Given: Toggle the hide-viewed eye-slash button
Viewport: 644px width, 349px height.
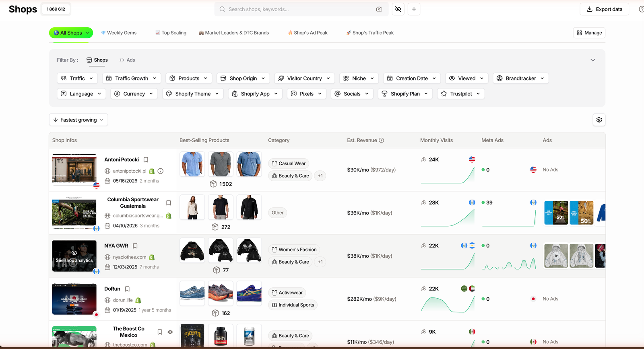Looking at the screenshot, I should click(398, 9).
